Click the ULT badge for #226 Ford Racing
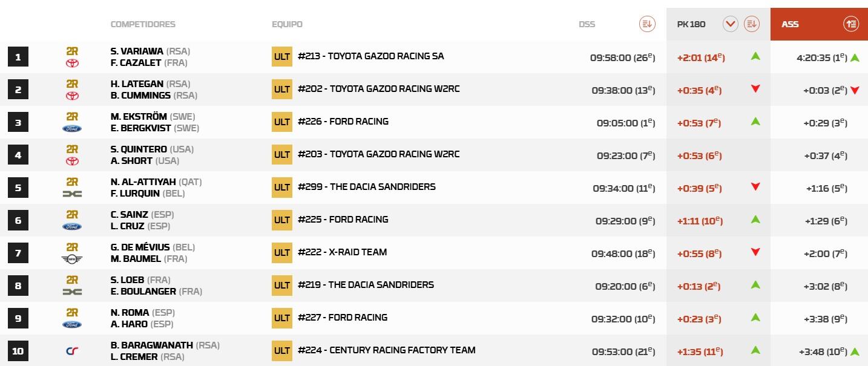 click(x=282, y=122)
